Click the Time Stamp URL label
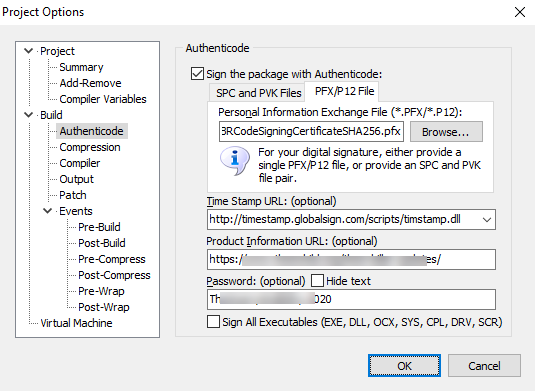This screenshot has height=391, width=535. click(x=271, y=201)
